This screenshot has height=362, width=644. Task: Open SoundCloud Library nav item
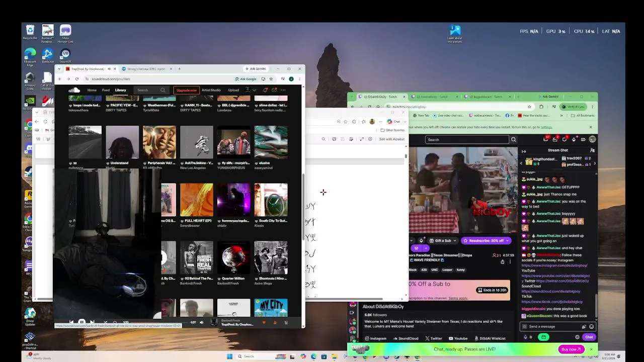(120, 90)
